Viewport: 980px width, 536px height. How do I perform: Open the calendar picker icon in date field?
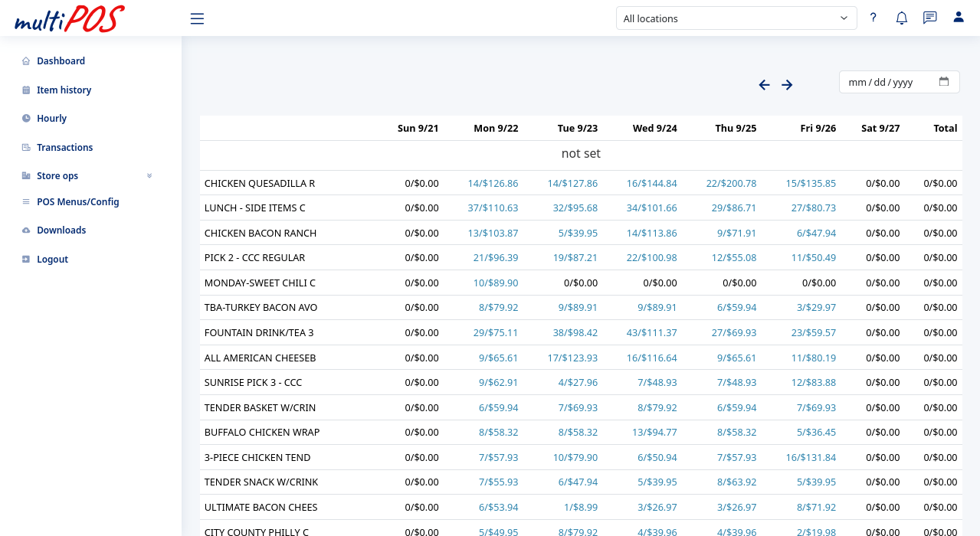pyautogui.click(x=944, y=82)
